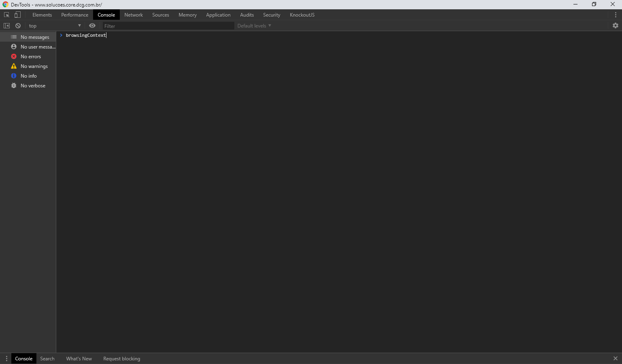This screenshot has width=622, height=364.
Task: Create a live expression with eye icon
Action: [92, 25]
